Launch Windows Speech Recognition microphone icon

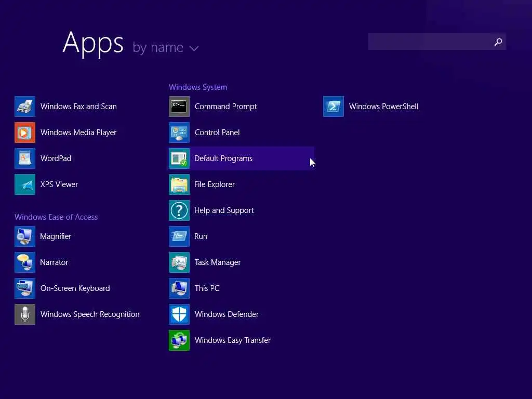pos(25,314)
